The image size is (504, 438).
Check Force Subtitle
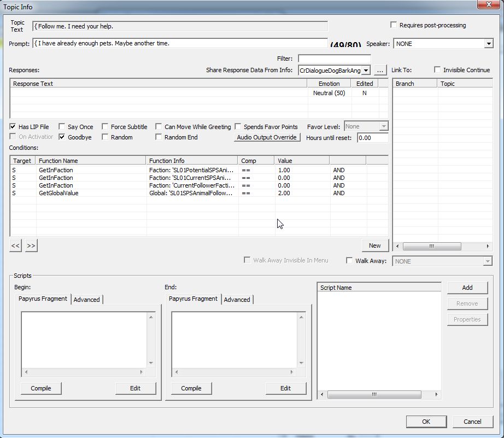tap(105, 126)
